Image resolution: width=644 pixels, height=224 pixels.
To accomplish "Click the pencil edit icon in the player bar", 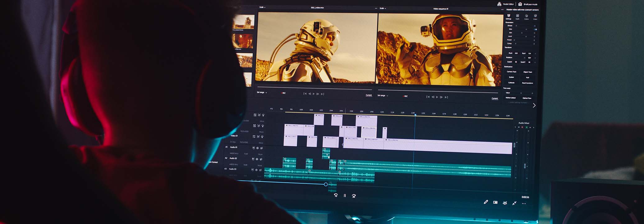I will pyautogui.click(x=486, y=202).
